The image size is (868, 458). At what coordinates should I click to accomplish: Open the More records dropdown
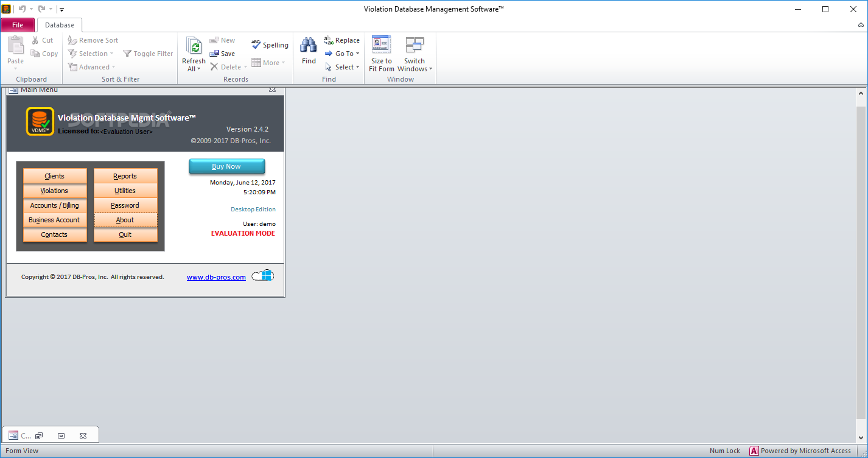(268, 63)
